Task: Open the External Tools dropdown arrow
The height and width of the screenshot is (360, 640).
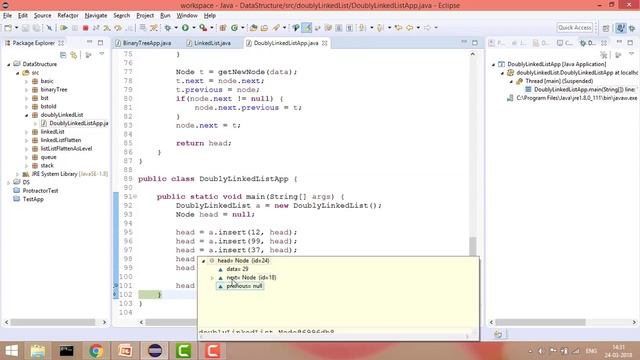Action: [x=211, y=28]
